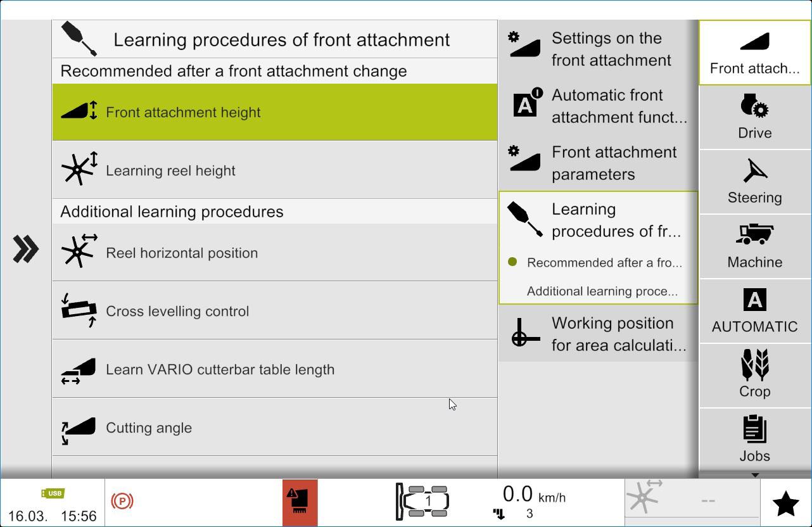Expand the side panel with double chevron
Image resolution: width=812 pixels, height=527 pixels.
26,249
